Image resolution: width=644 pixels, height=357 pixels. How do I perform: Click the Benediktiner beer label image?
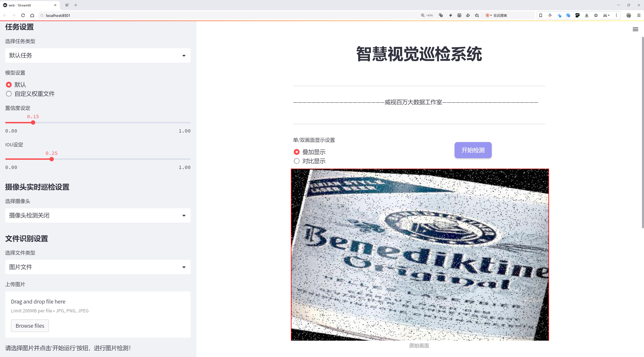tap(420, 255)
